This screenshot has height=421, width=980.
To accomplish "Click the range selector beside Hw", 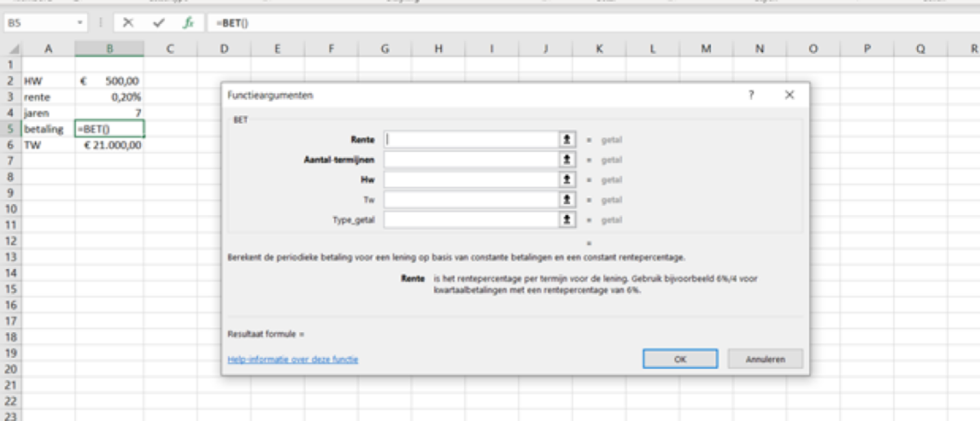I will click(567, 179).
